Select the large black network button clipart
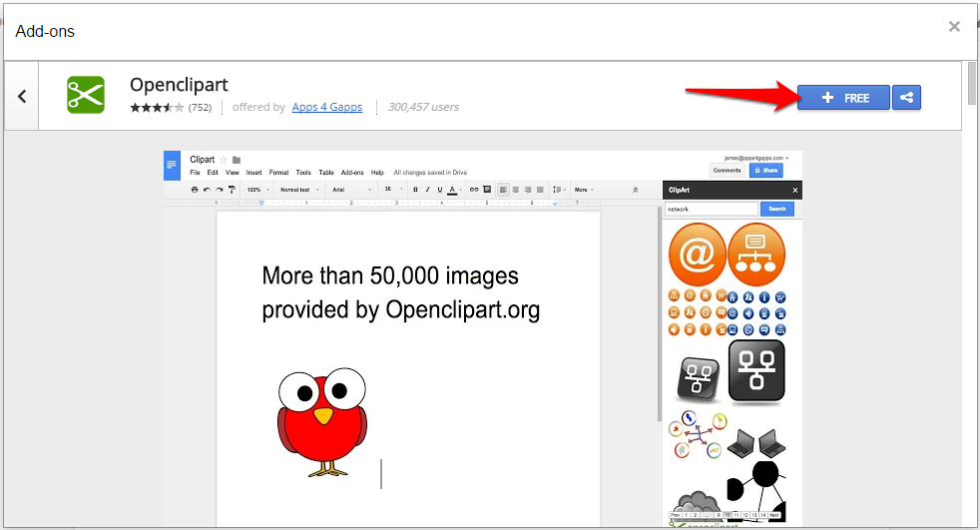Image resolution: width=980 pixels, height=530 pixels. click(x=756, y=370)
